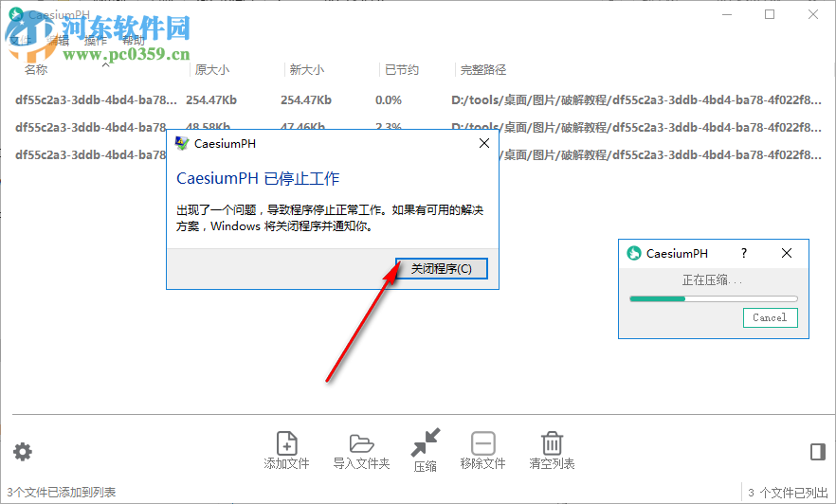
Task: Open the 操作 menu
Action: point(96,41)
